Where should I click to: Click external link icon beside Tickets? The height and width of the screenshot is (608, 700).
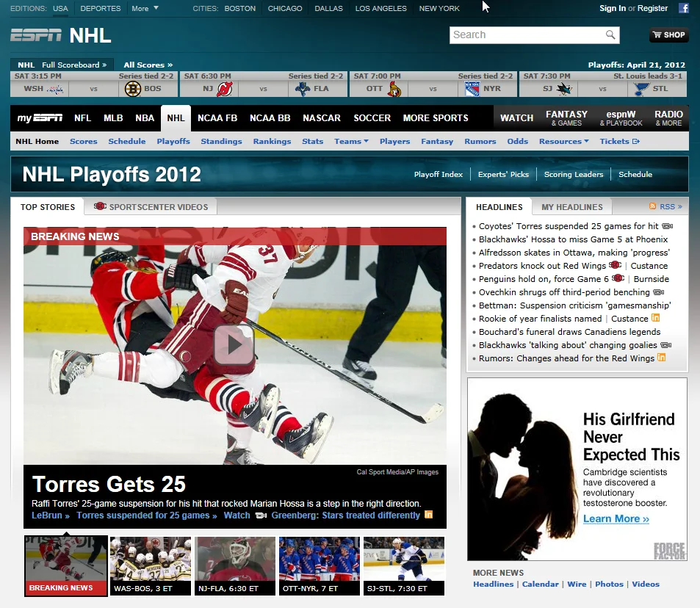[636, 142]
